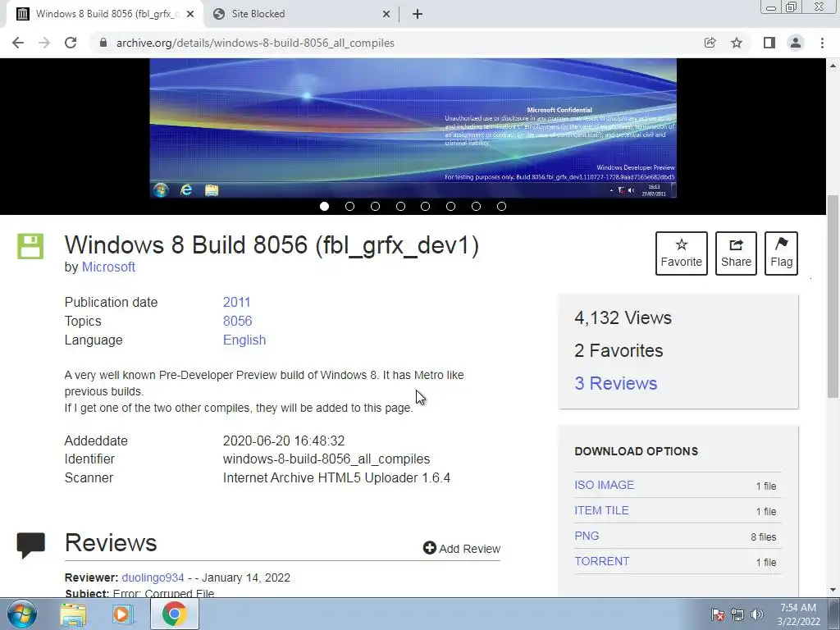This screenshot has height=630, width=840.
Task: Open a new tab with the plus button
Action: pyautogui.click(x=418, y=14)
